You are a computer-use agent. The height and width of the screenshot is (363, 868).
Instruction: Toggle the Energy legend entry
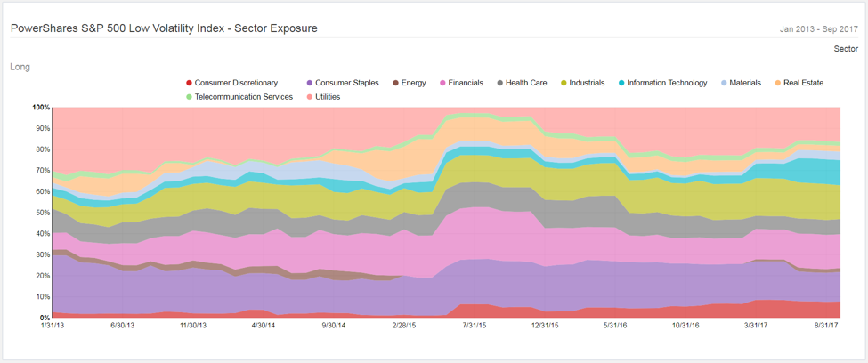pos(410,83)
